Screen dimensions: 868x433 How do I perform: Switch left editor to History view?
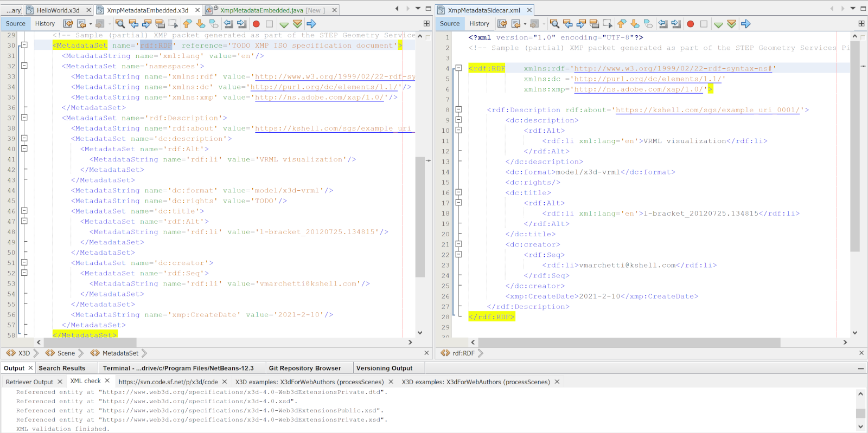(x=45, y=24)
